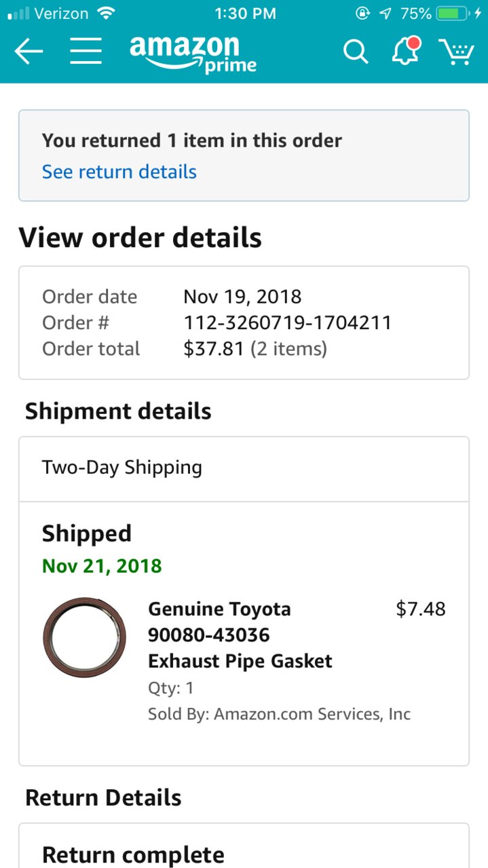Tap the Two-Day Shipping row

tap(244, 469)
